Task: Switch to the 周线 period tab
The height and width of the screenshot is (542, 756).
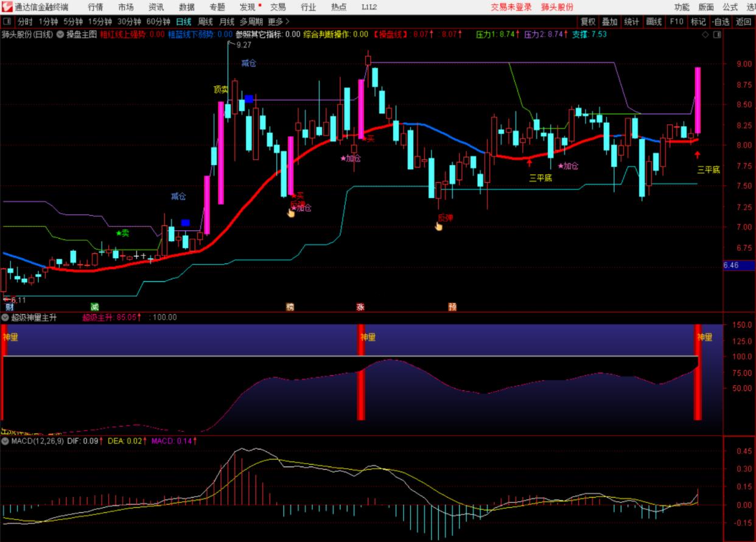Action: tap(206, 22)
